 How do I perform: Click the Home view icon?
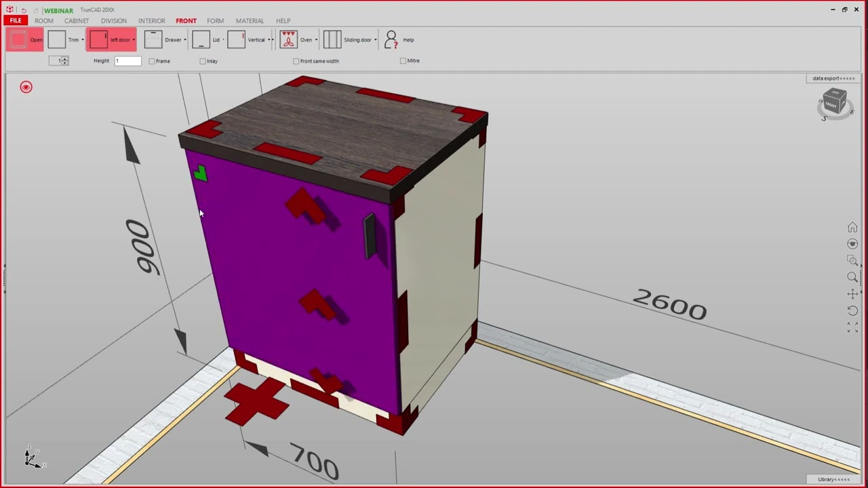[x=852, y=228]
